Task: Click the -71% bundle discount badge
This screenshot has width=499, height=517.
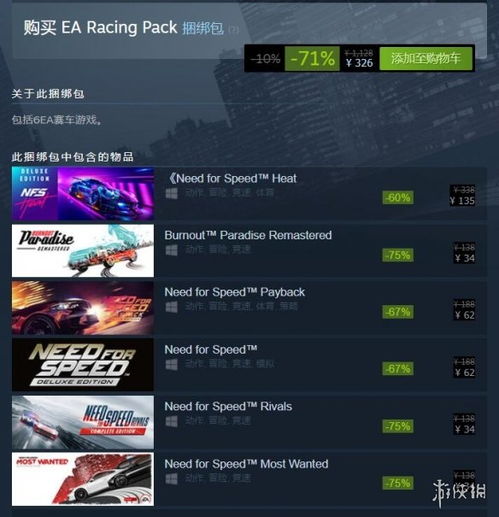Action: tap(312, 58)
